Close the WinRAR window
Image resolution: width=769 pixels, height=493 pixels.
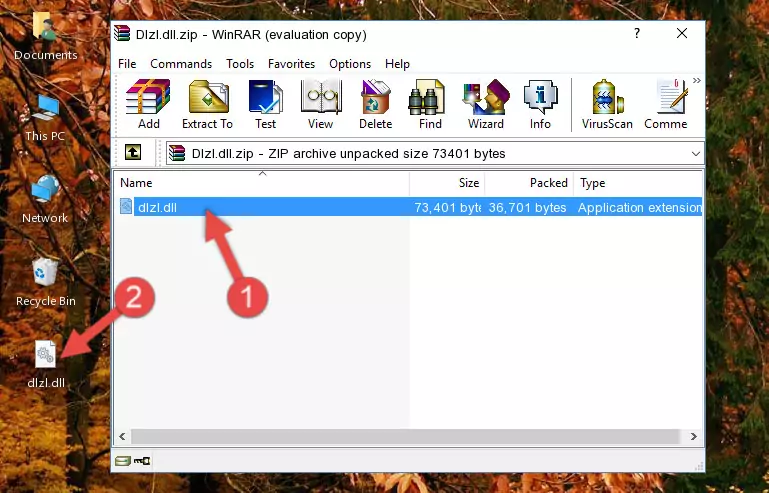[x=682, y=33]
